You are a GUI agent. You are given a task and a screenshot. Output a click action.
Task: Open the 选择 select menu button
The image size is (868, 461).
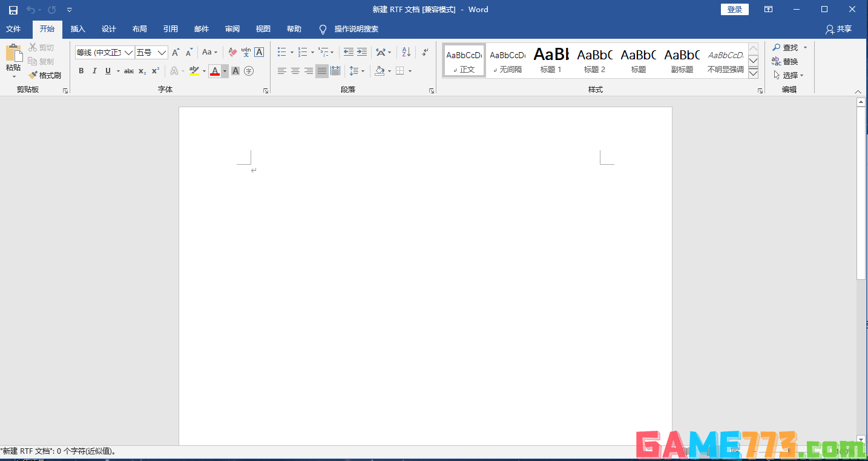coord(789,75)
